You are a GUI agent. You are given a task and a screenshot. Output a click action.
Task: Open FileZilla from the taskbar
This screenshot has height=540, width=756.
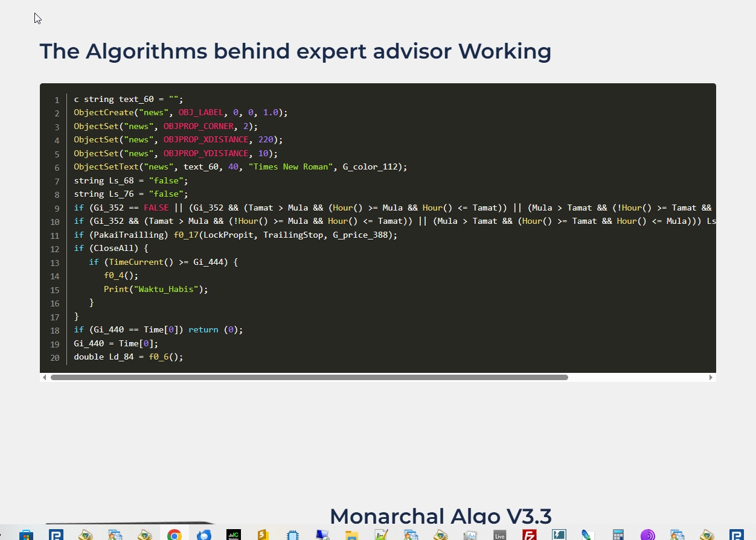(x=530, y=535)
